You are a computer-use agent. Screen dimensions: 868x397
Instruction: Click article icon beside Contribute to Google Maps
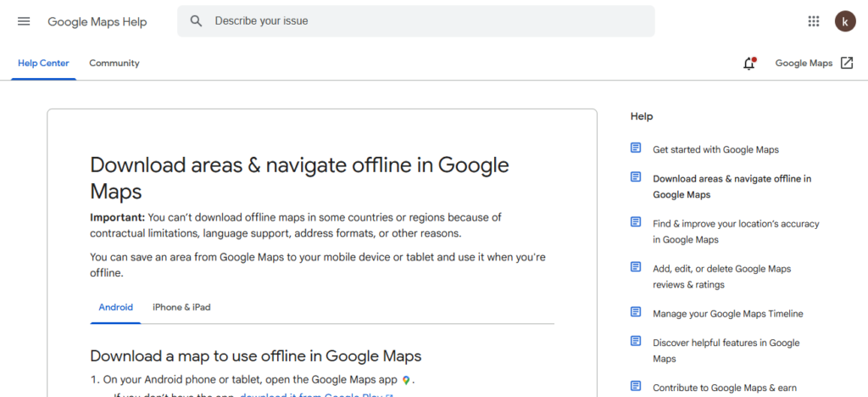(x=636, y=386)
